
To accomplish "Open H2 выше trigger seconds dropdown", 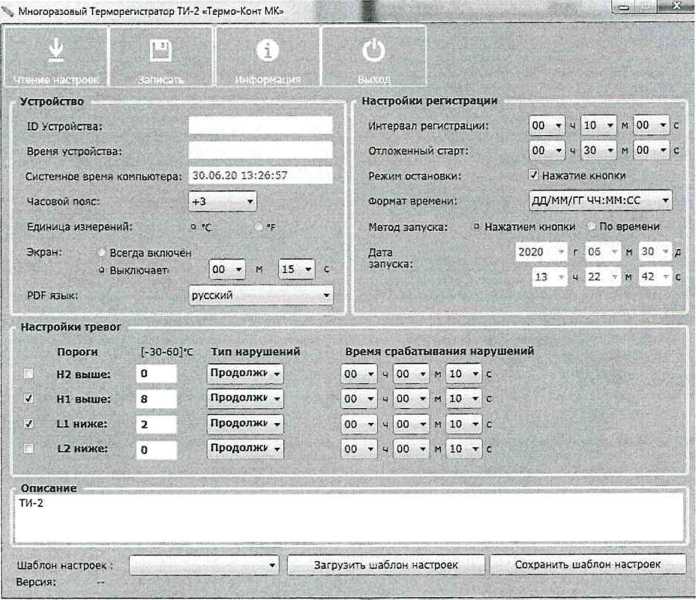I will 464,374.
